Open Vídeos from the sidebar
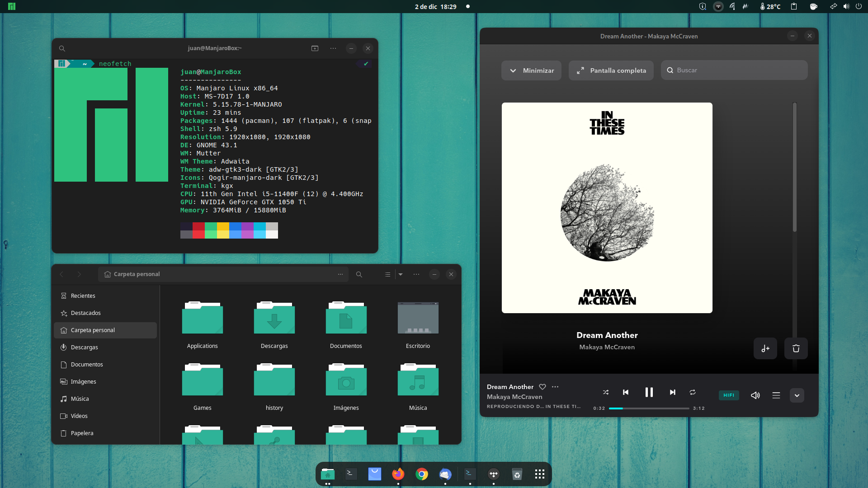Viewport: 868px width, 488px height. [105, 416]
